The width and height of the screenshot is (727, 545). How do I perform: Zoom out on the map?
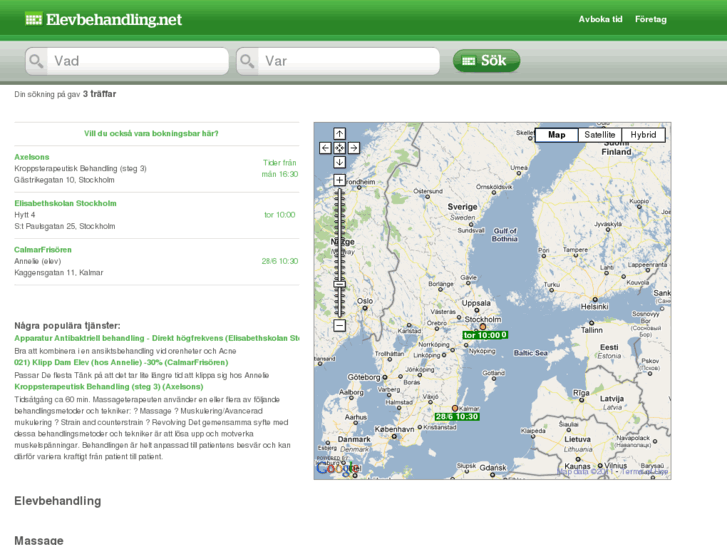339,325
